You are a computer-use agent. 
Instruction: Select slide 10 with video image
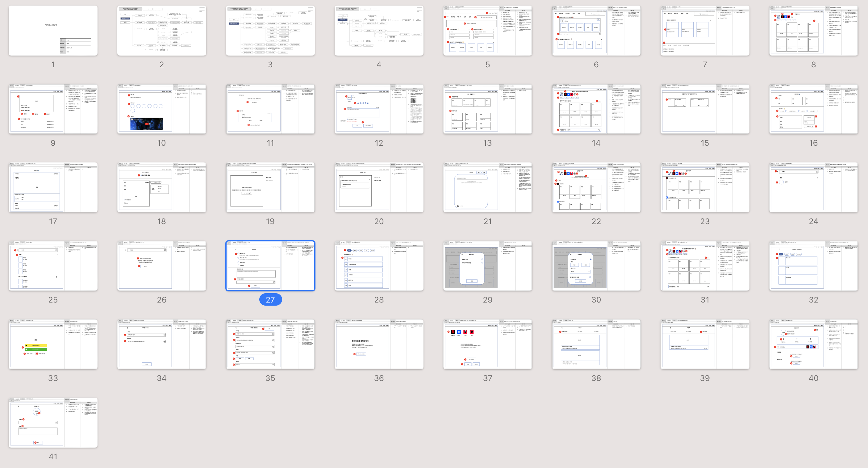(x=162, y=109)
